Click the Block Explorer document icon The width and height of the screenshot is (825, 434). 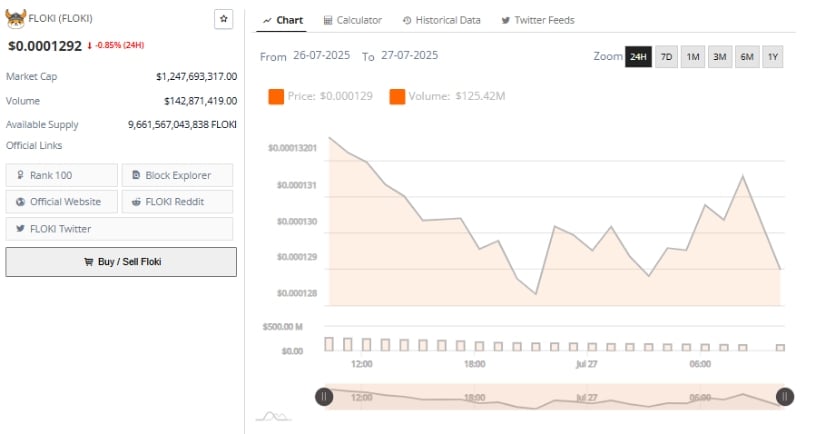(136, 175)
